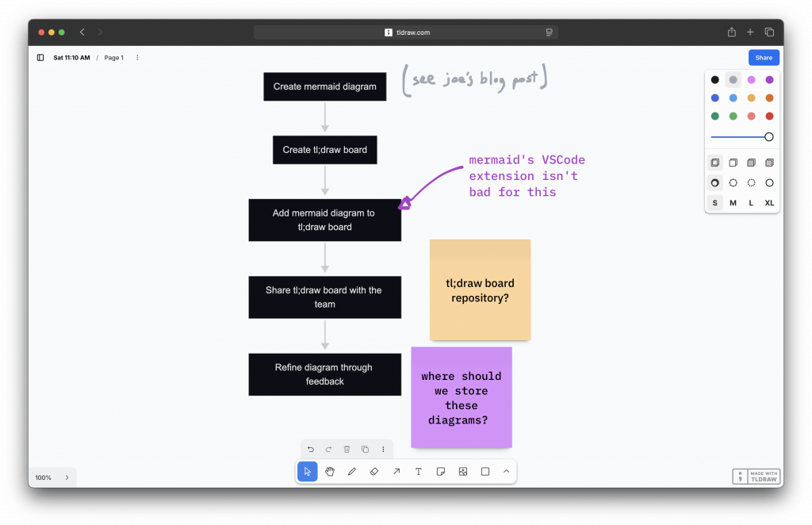Click the Undo icon
Image resolution: width=812 pixels, height=525 pixels.
tap(311, 450)
